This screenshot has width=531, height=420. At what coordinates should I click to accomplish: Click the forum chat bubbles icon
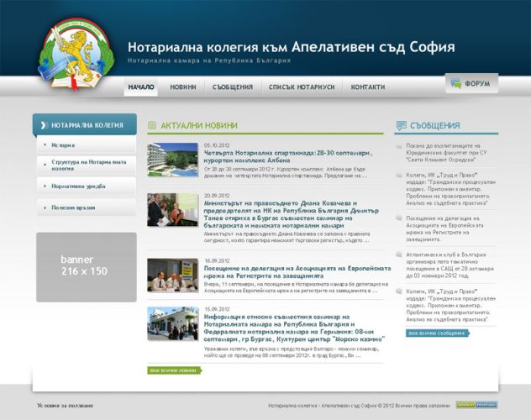point(455,83)
